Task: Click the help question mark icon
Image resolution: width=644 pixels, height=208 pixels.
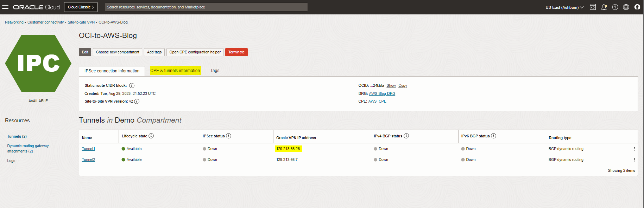Action: 615,7
